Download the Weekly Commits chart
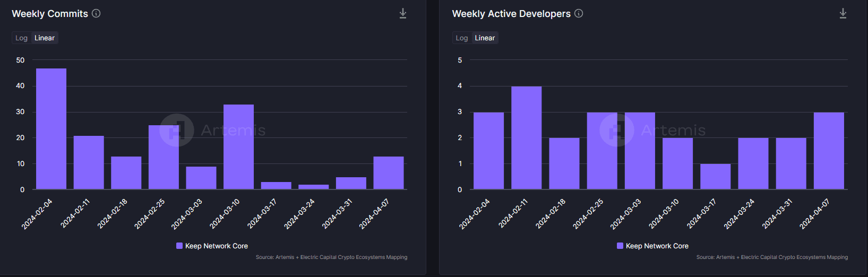The height and width of the screenshot is (277, 868). [x=403, y=13]
